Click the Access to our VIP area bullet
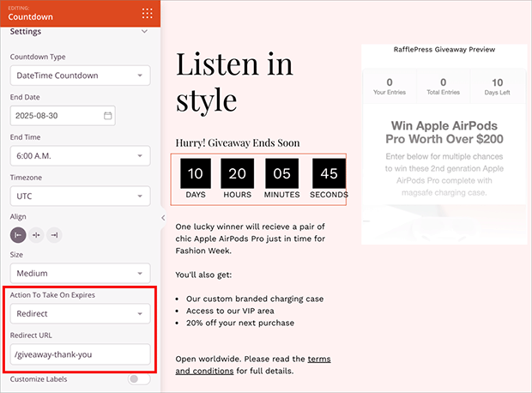The image size is (532, 393). click(230, 311)
